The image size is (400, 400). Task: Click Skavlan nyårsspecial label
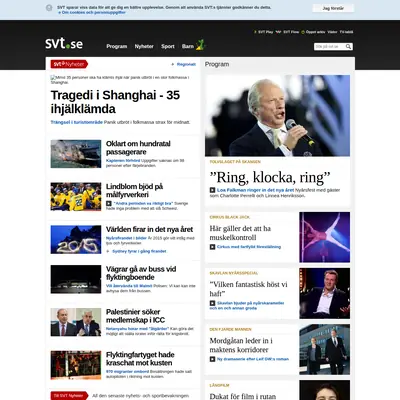234,273
